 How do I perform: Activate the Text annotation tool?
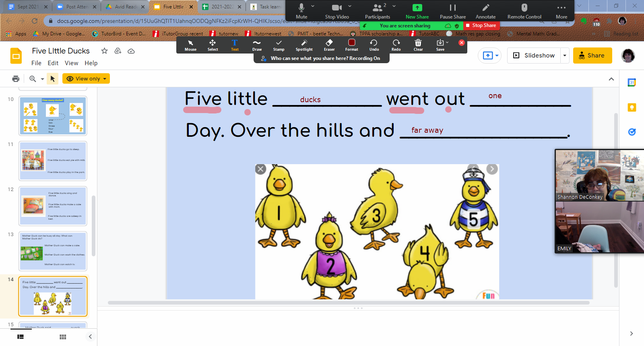(x=235, y=45)
